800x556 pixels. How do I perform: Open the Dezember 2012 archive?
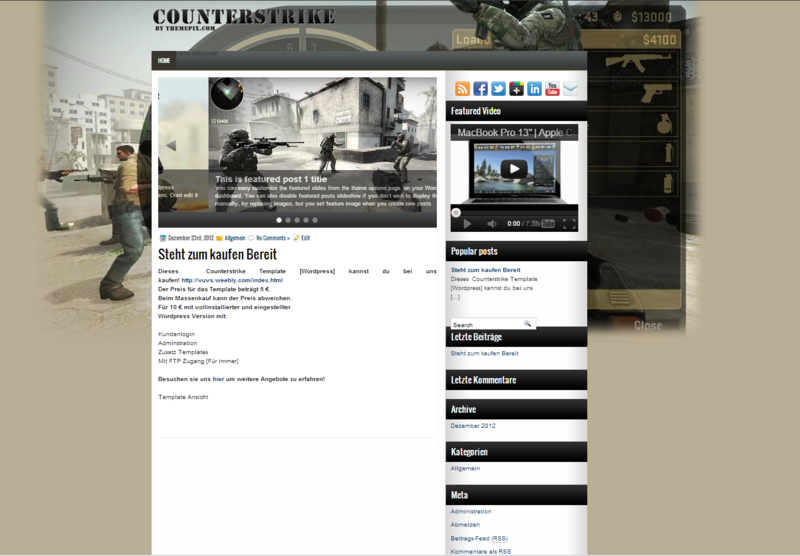473,425
